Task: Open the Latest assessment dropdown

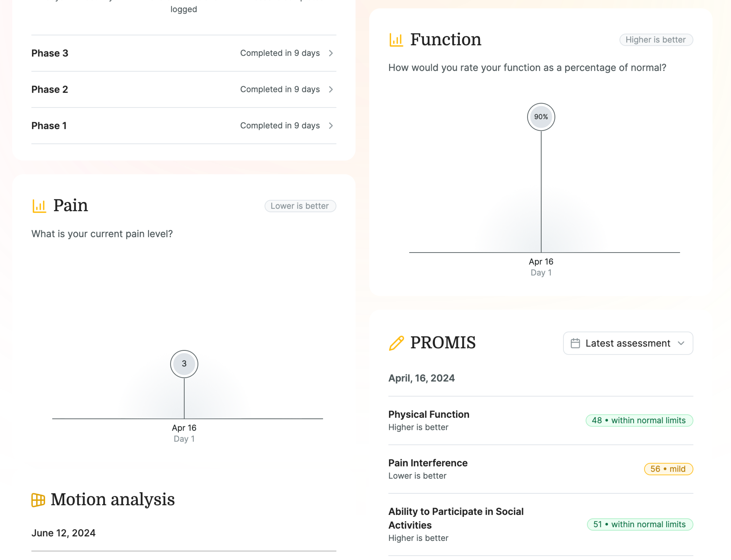Action: pyautogui.click(x=628, y=343)
